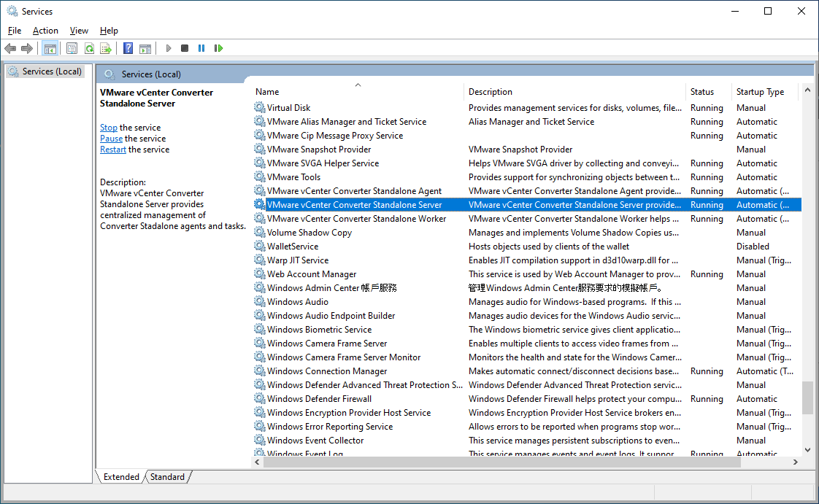Open the Help menu
Viewport: 819px width, 504px height.
pos(109,31)
